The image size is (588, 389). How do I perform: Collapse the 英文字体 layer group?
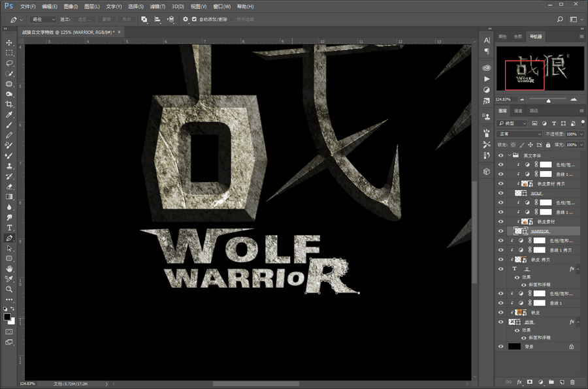[510, 155]
